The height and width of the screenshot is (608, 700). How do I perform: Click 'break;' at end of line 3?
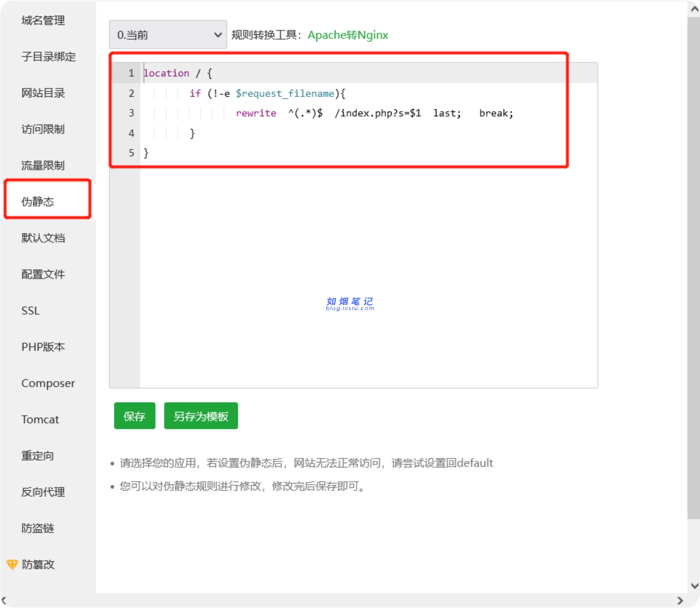[x=496, y=113]
